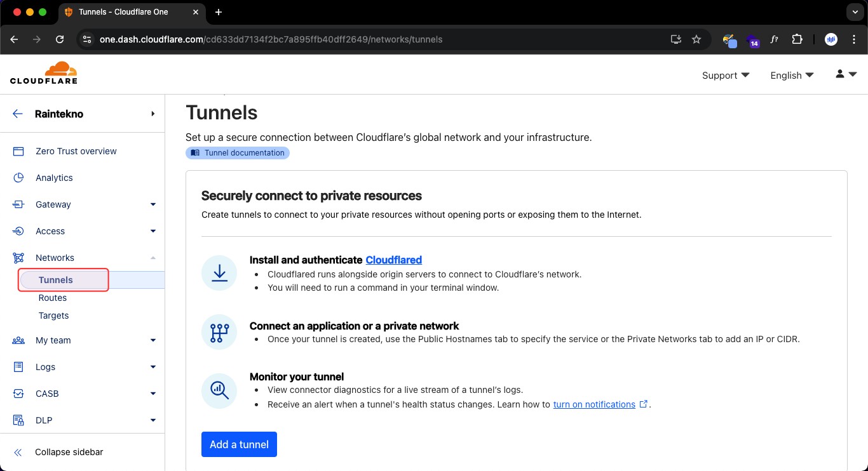Click the Analytics pie chart icon
This screenshot has height=471, width=868.
click(18, 178)
